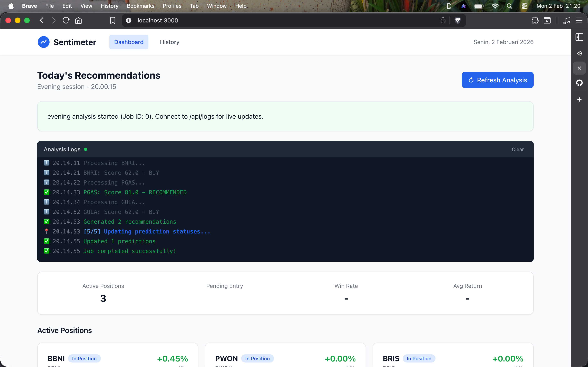Open GitHub icon in sidebar panel

pos(579,83)
